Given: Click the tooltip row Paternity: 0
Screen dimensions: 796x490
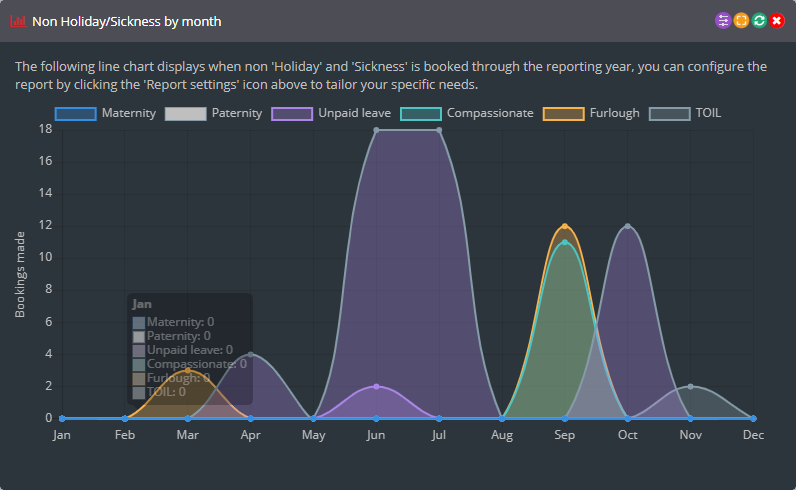Looking at the screenshot, I should pos(172,336).
